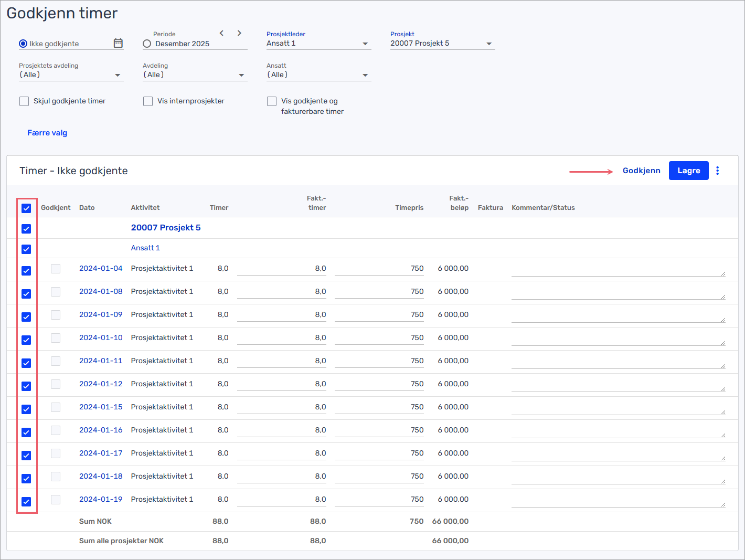Expand the Ansatt filter dropdown

click(x=318, y=75)
